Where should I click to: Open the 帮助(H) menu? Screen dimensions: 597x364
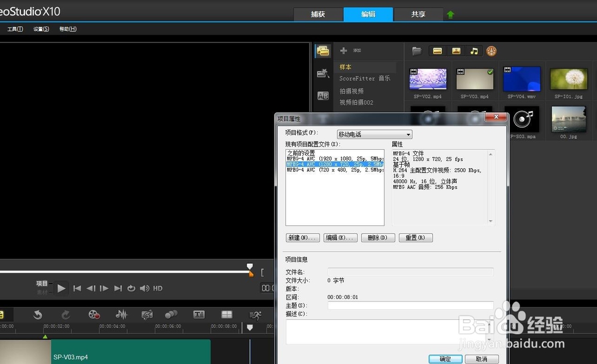point(68,29)
